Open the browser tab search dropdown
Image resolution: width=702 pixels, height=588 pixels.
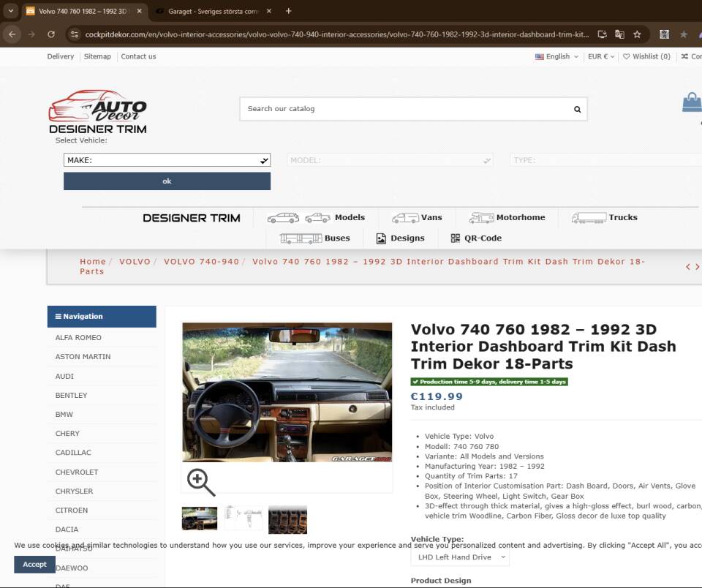(x=11, y=11)
